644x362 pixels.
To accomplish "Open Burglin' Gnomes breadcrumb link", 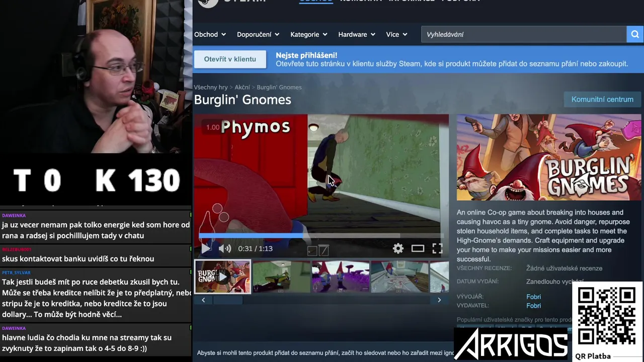I will 279,87.
